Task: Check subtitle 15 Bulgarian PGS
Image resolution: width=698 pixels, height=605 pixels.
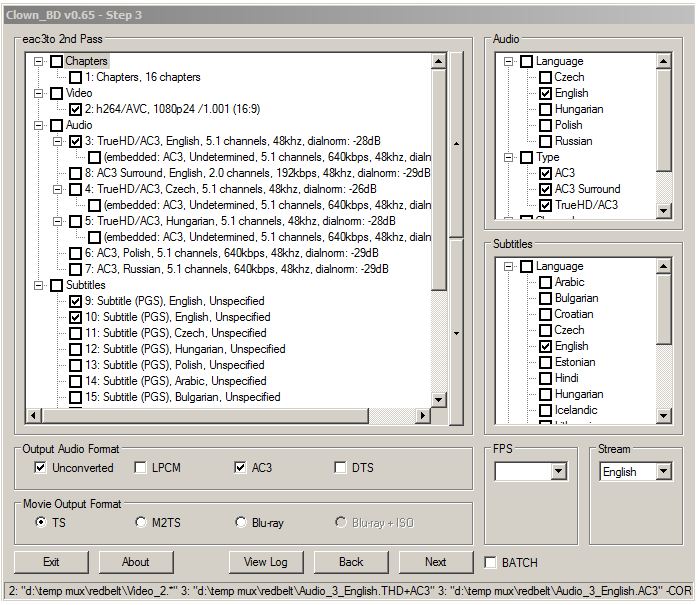Action: pyautogui.click(x=75, y=398)
